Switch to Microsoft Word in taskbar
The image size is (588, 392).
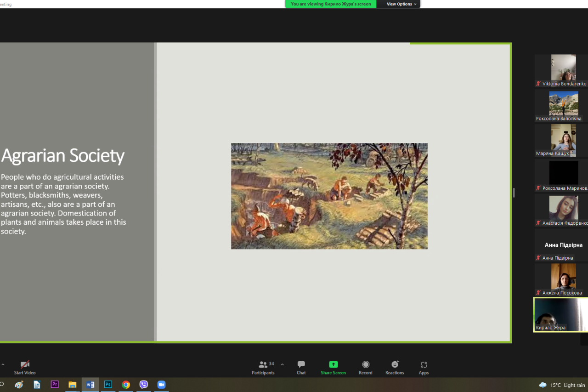click(x=90, y=385)
